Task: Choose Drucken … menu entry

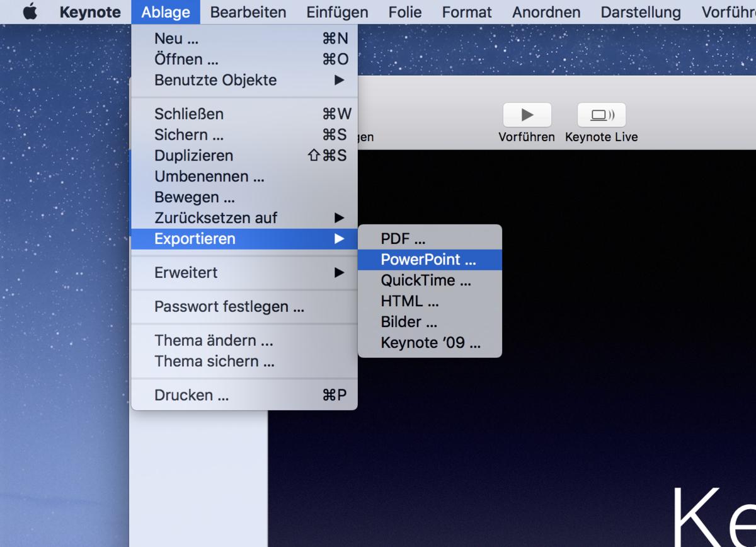Action: 244,396
